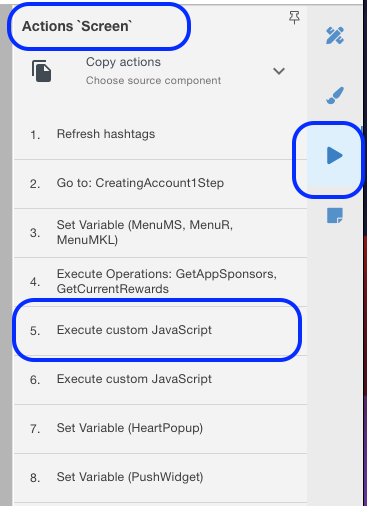Open the Choose source component selector
Screen dimensions: 367x506
tap(153, 80)
